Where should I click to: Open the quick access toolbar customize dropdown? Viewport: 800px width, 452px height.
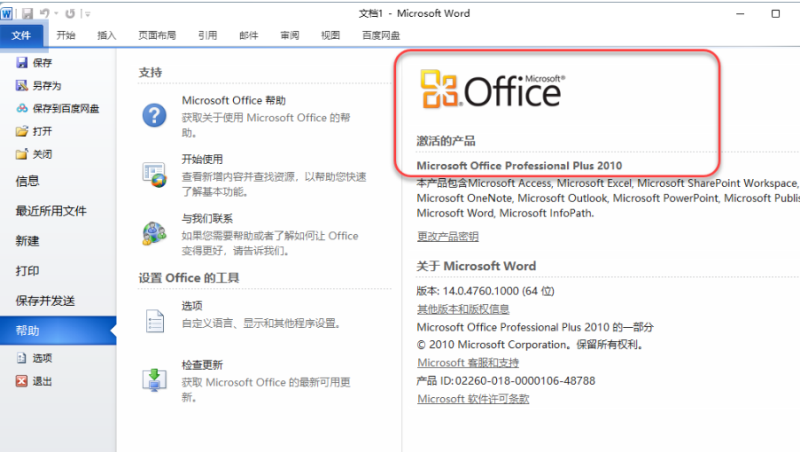coord(87,14)
